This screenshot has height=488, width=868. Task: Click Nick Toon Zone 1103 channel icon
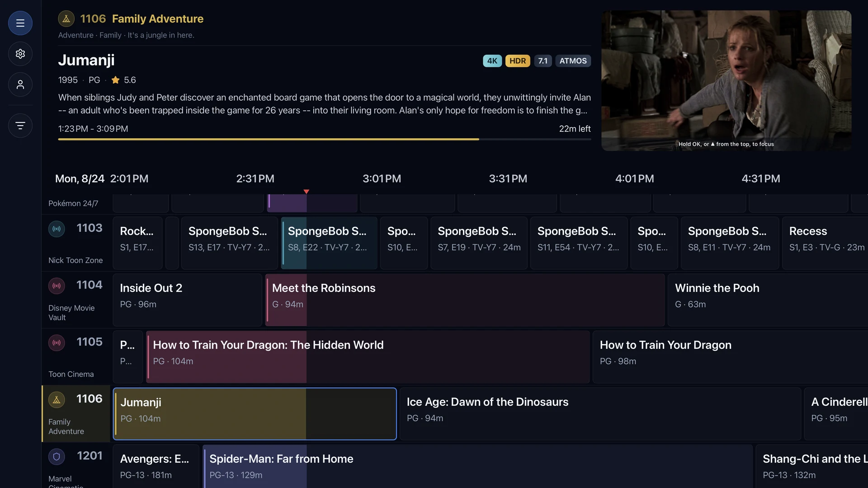[x=57, y=229]
